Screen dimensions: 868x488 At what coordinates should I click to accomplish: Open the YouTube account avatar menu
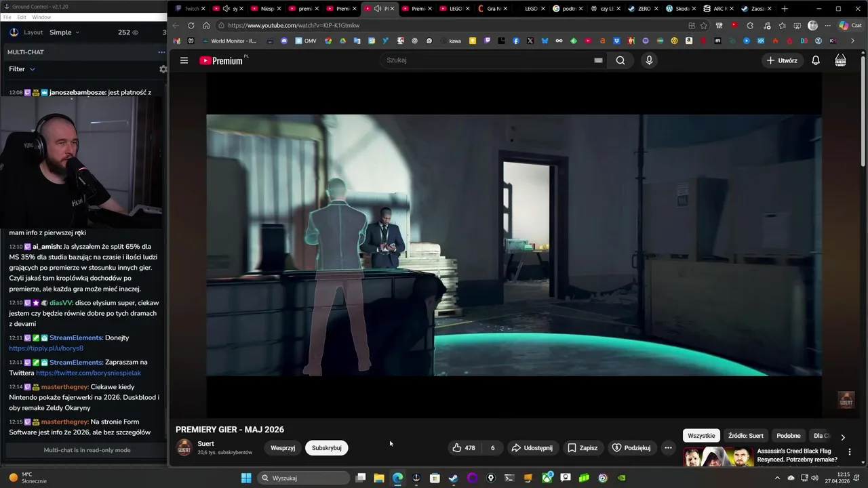point(840,60)
